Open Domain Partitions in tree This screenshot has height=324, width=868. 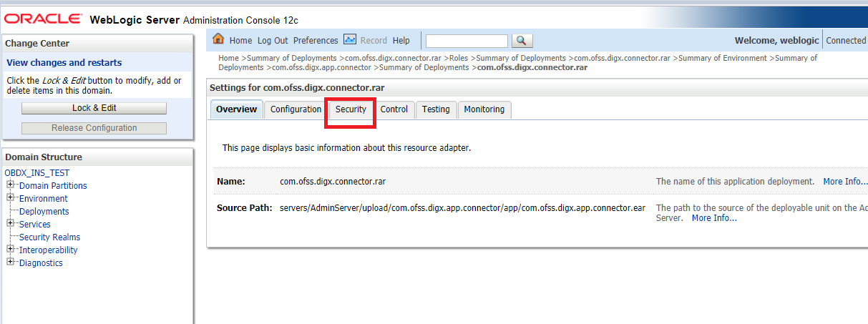(x=53, y=186)
